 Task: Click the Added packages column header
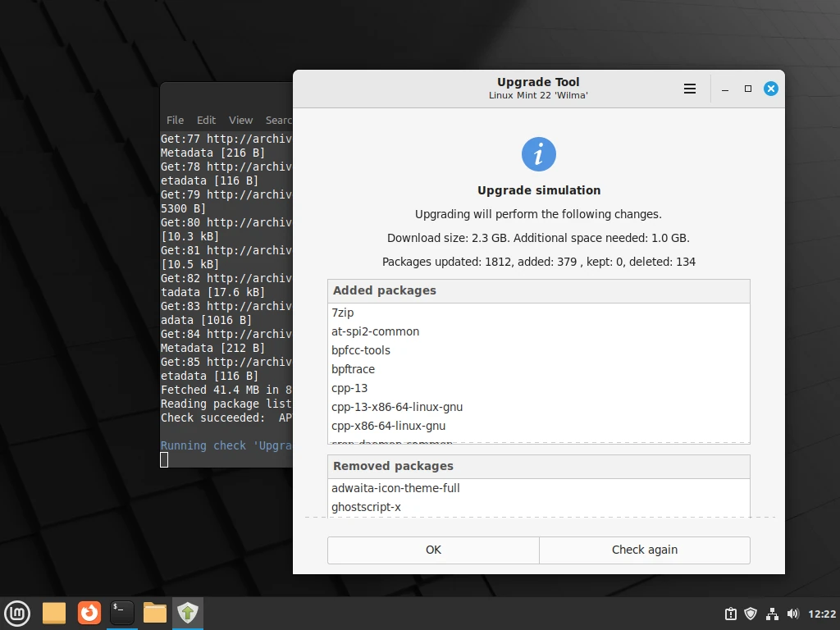(538, 290)
